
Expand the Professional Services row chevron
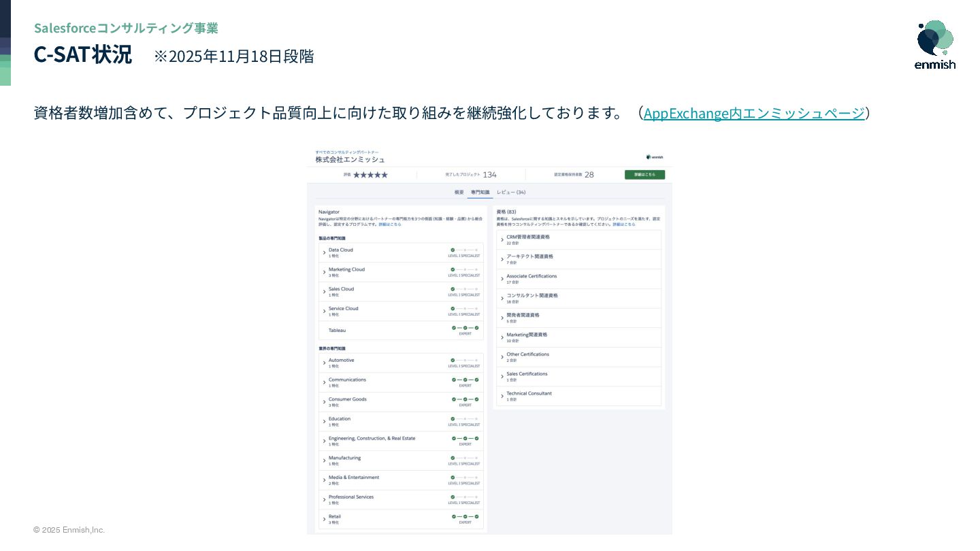pyautogui.click(x=324, y=499)
